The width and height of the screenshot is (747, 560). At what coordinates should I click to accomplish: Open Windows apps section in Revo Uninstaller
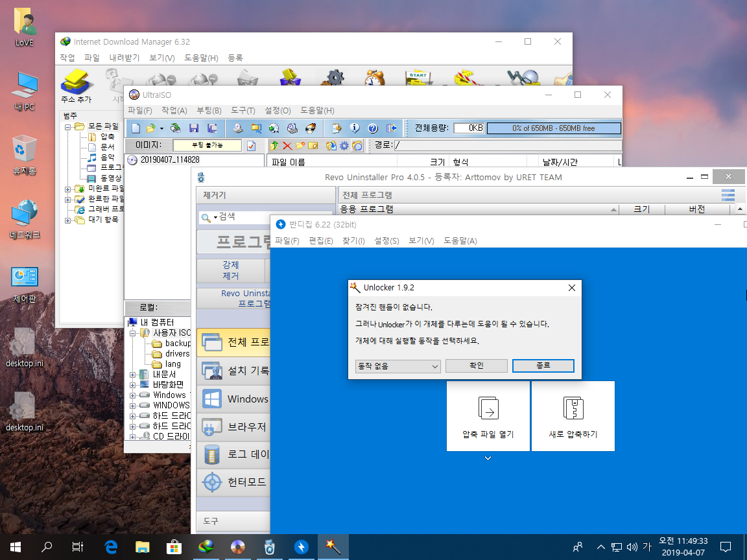(x=233, y=399)
